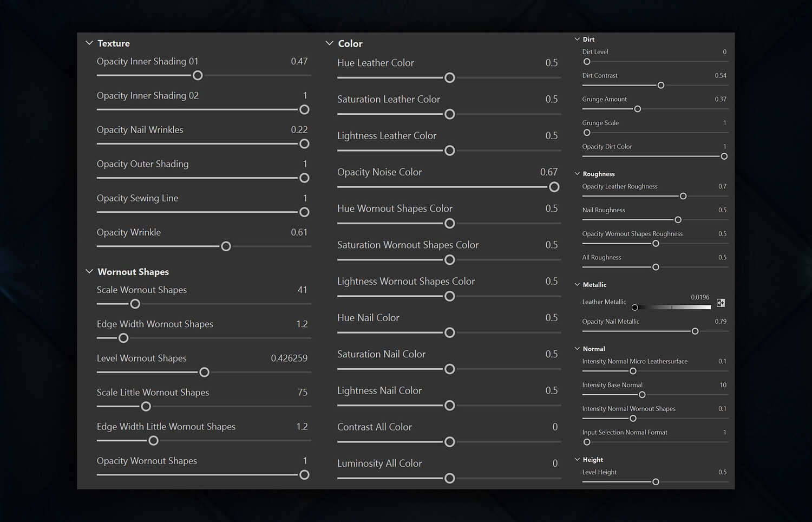The height and width of the screenshot is (522, 812).
Task: Click the Input Selection Normal Format slider handle
Action: pyautogui.click(x=587, y=442)
